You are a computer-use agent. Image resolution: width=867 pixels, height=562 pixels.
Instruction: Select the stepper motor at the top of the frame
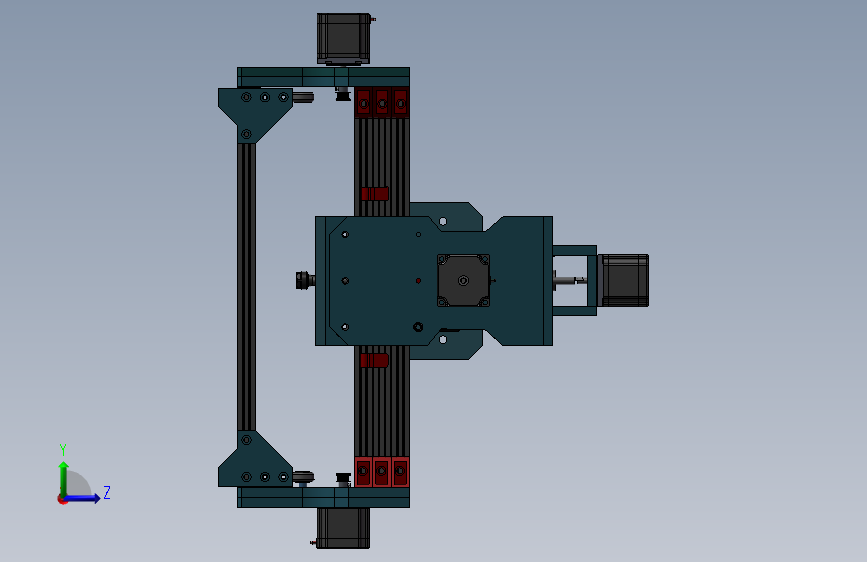[x=343, y=38]
